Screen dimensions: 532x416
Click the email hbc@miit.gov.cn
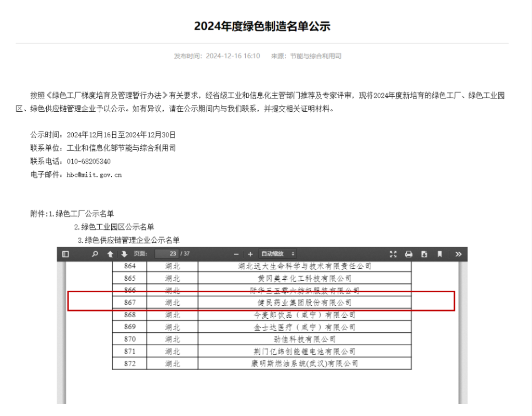click(94, 175)
